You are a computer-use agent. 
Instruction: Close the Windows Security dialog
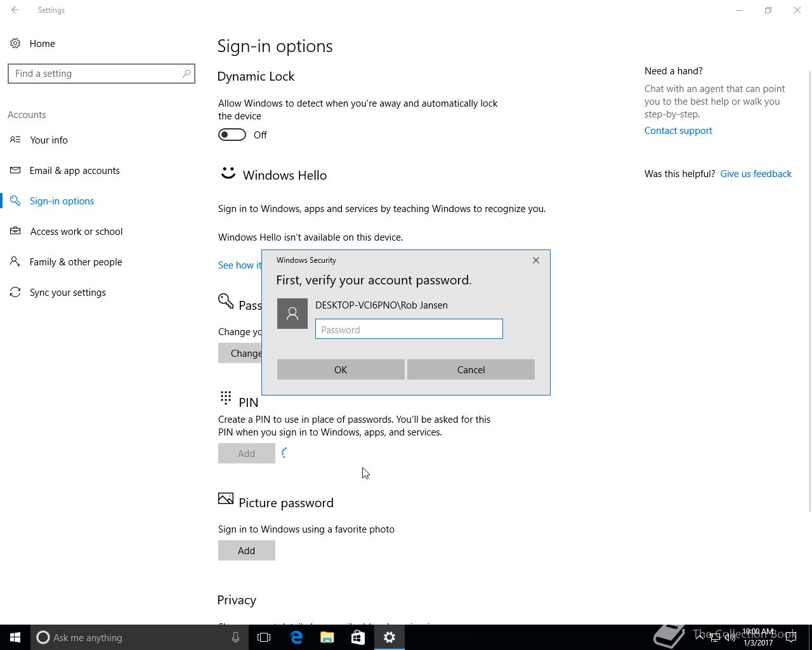coord(536,260)
